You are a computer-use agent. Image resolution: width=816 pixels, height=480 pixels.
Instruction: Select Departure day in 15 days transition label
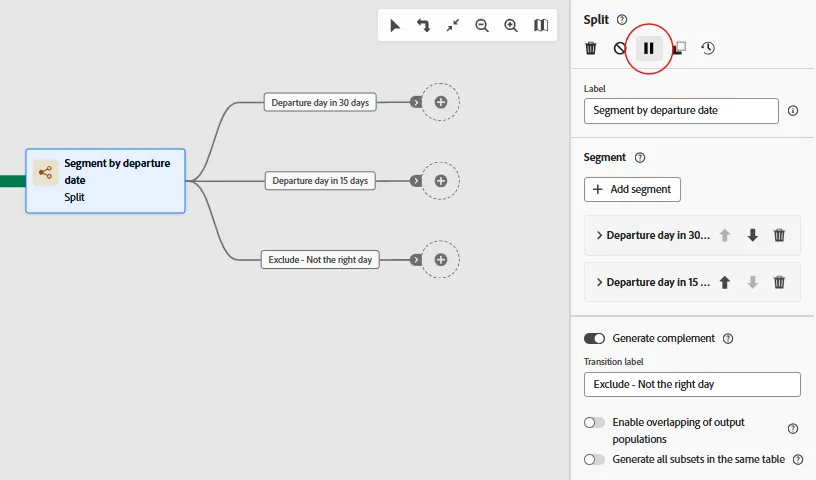coord(320,181)
